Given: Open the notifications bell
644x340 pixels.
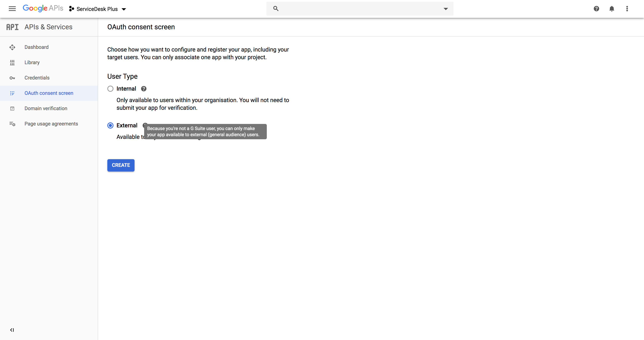Looking at the screenshot, I should (611, 9).
